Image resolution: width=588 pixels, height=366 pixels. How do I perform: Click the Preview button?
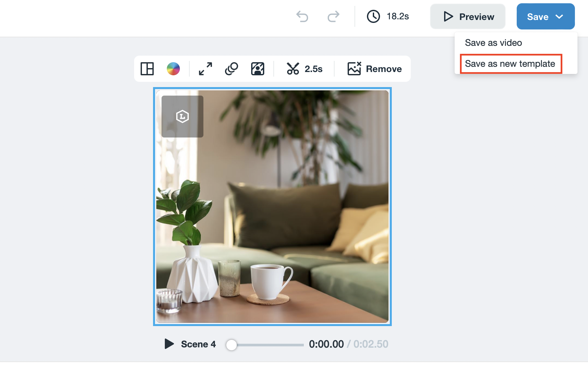point(468,16)
